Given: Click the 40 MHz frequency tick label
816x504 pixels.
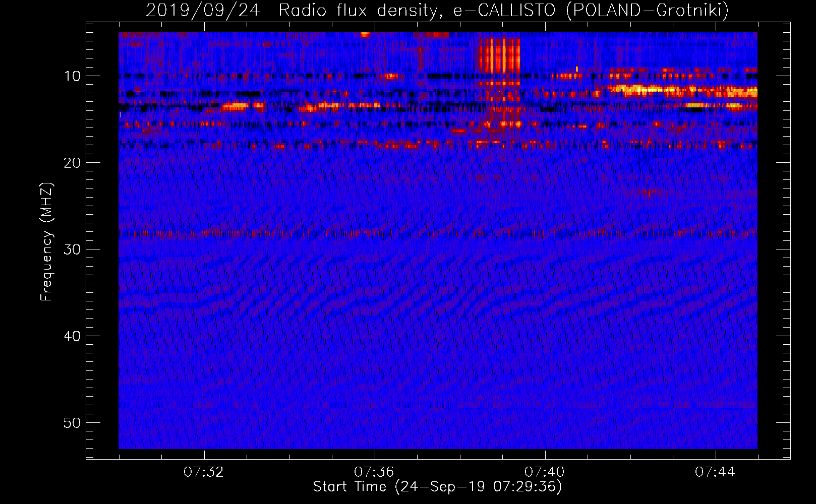Looking at the screenshot, I should click(73, 336).
